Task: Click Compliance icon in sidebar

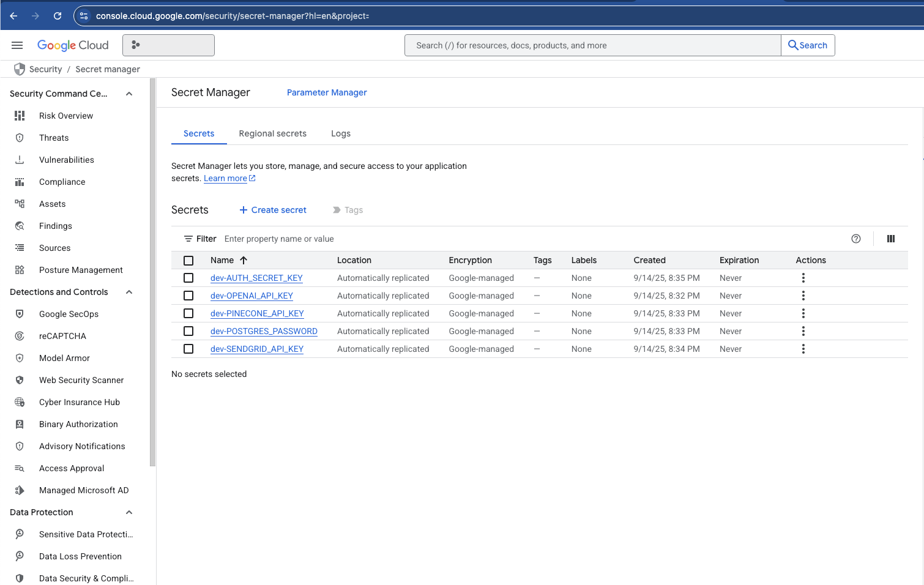Action: click(20, 182)
